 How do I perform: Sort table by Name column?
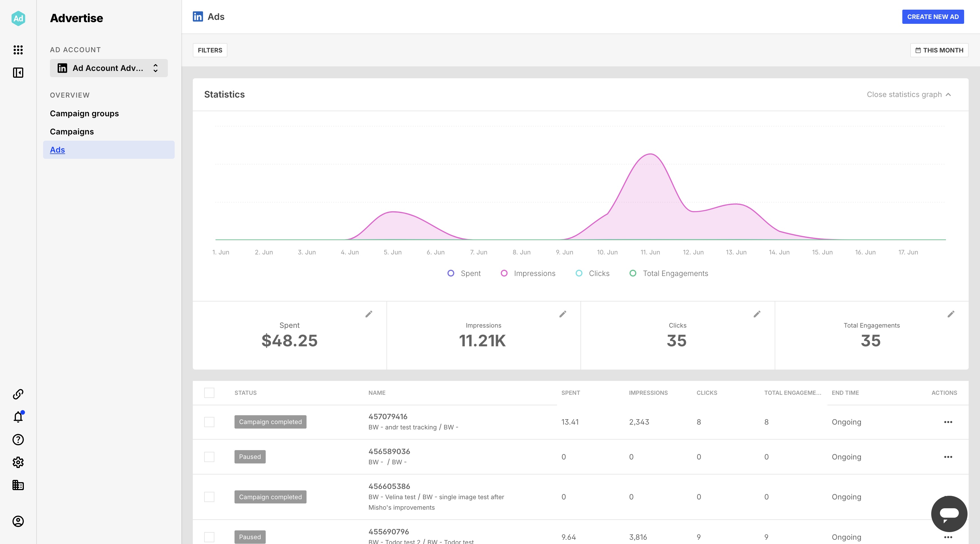click(377, 393)
